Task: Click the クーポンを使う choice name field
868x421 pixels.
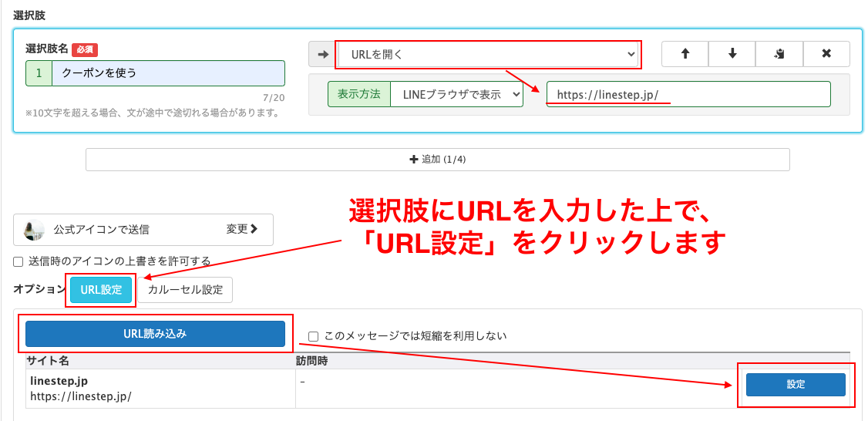Action: 168,73
